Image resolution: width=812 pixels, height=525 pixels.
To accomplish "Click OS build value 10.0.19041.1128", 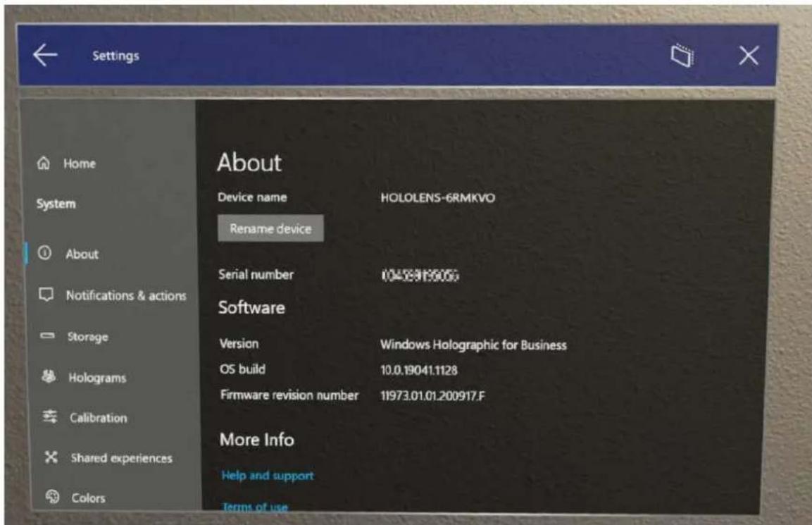I will tap(419, 370).
